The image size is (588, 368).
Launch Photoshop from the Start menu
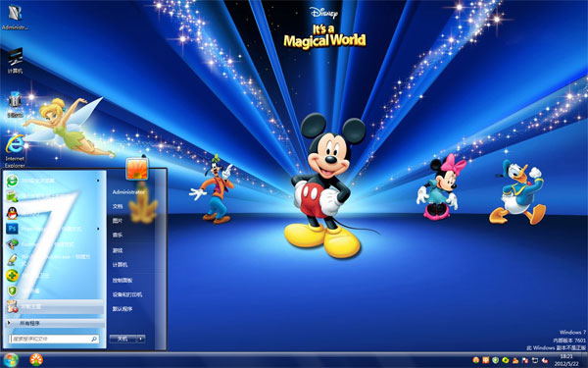(53, 229)
